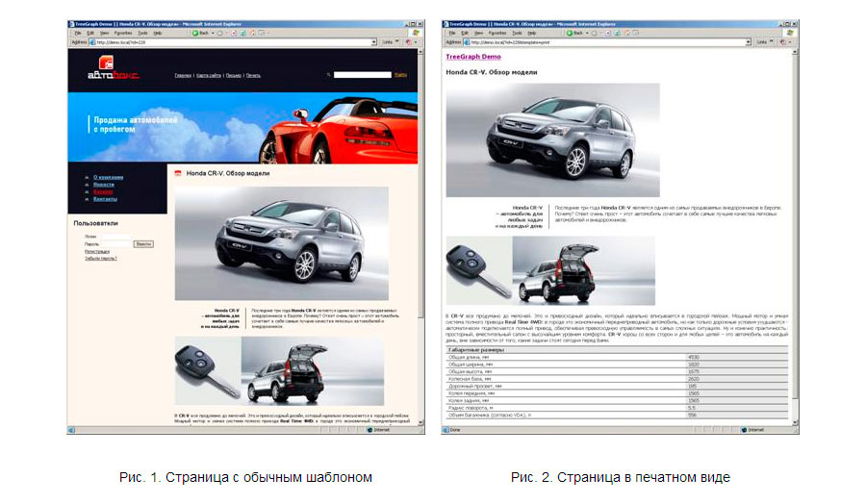Click Забыли пароль? link

click(100, 259)
